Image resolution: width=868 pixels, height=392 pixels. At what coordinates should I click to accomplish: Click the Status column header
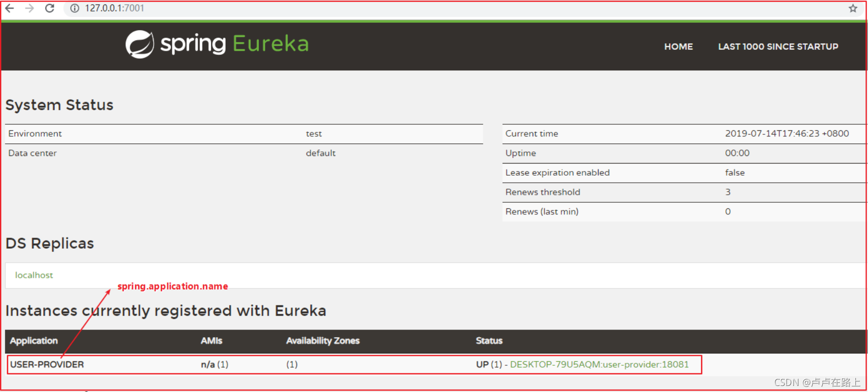click(x=489, y=341)
